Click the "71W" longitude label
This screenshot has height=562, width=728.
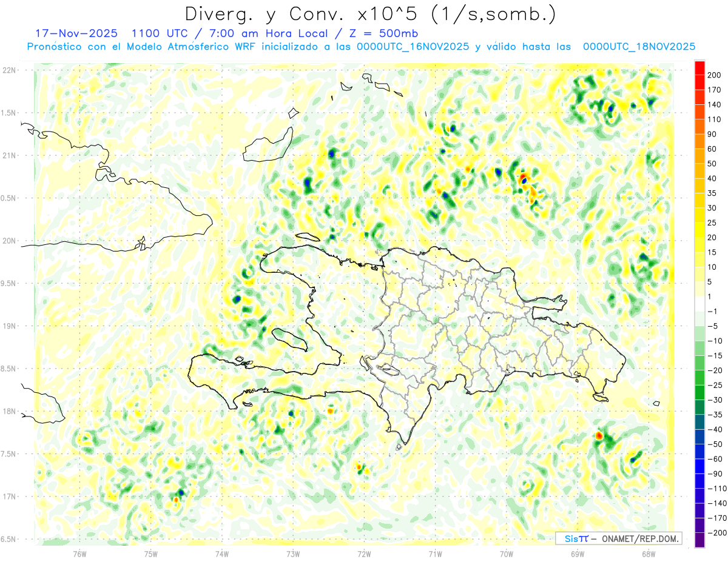[x=435, y=554]
